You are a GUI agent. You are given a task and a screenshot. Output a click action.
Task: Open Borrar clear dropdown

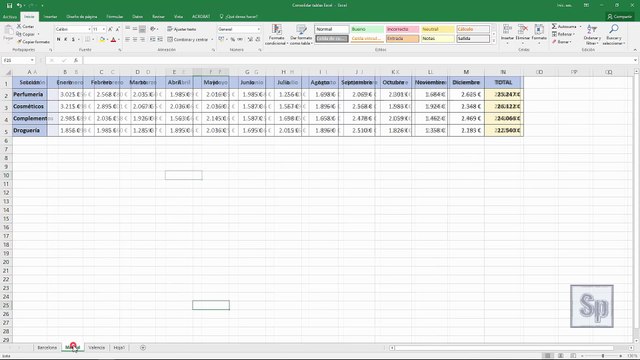[x=562, y=42]
